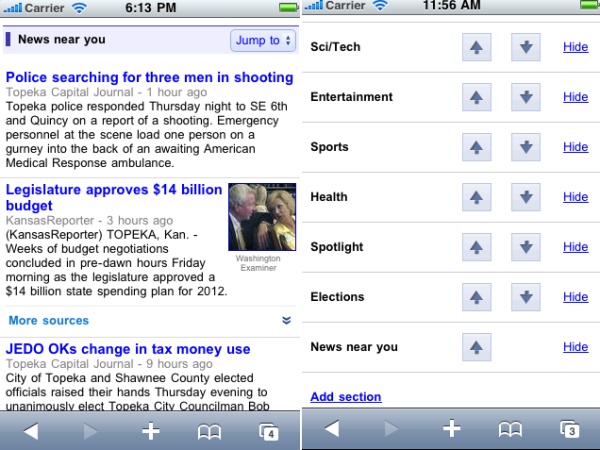Open Legislature approves $14 billion budget headline
This screenshot has height=450, width=600.
click(x=114, y=197)
